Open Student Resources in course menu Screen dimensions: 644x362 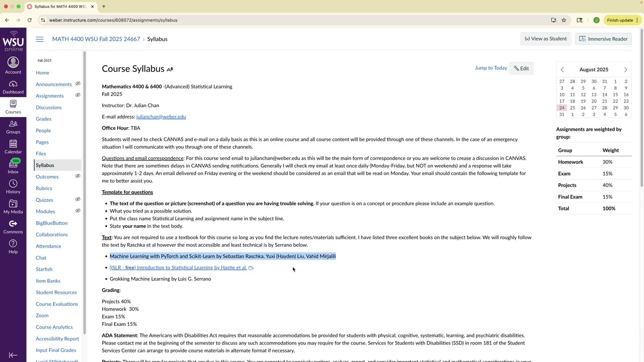pos(56,293)
